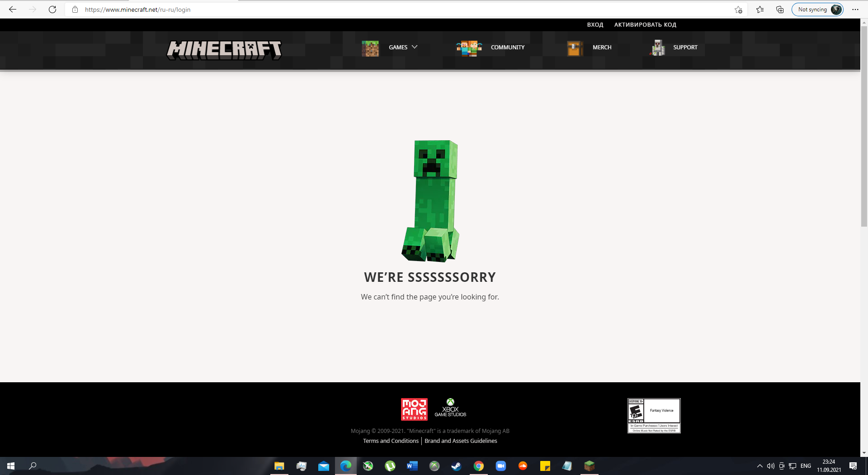The height and width of the screenshot is (475, 868).
Task: Open Terms and Conditions link
Action: coord(391,441)
